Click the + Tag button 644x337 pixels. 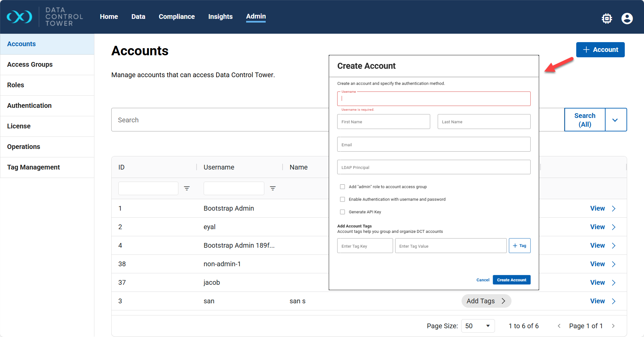point(519,246)
